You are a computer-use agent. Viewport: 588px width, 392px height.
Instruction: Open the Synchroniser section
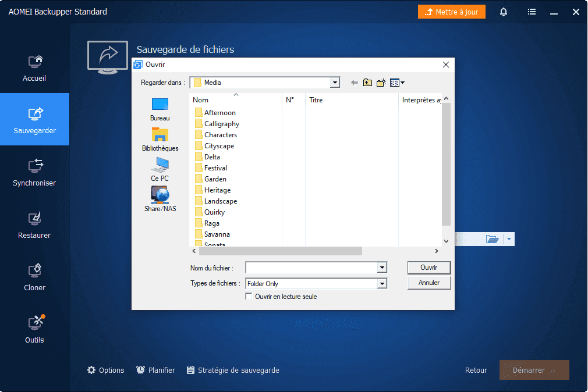coord(34,172)
